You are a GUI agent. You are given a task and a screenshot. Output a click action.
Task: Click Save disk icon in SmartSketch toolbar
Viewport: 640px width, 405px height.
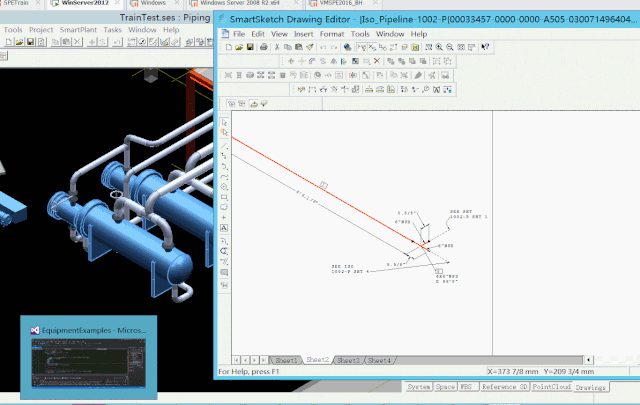pyautogui.click(x=250, y=47)
